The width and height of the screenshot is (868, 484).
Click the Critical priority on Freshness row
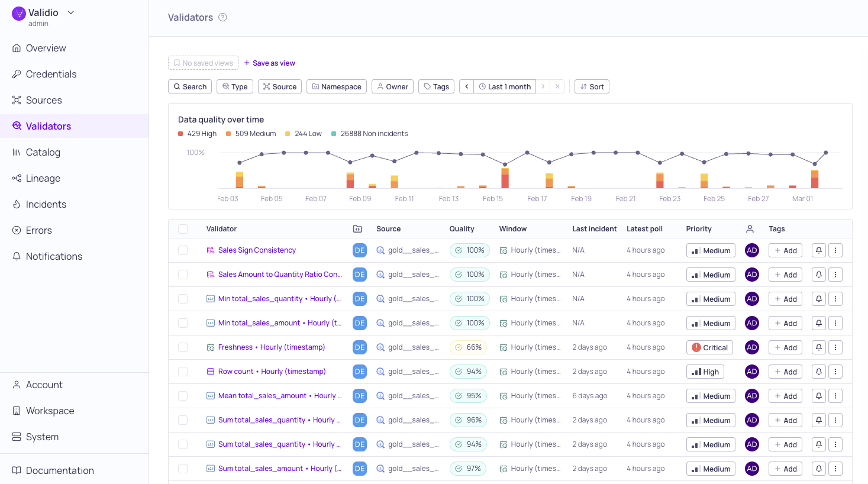(x=709, y=347)
